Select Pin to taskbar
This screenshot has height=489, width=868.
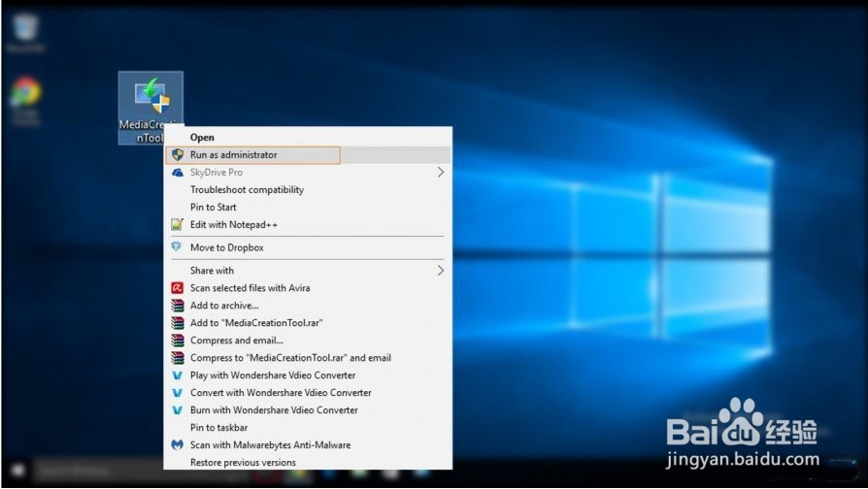point(308,428)
